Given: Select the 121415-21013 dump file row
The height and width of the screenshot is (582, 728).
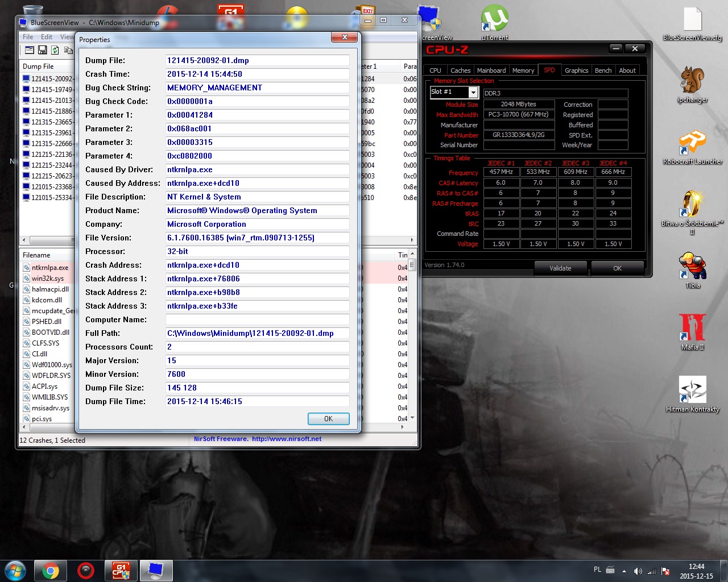Looking at the screenshot, I should click(x=48, y=101).
